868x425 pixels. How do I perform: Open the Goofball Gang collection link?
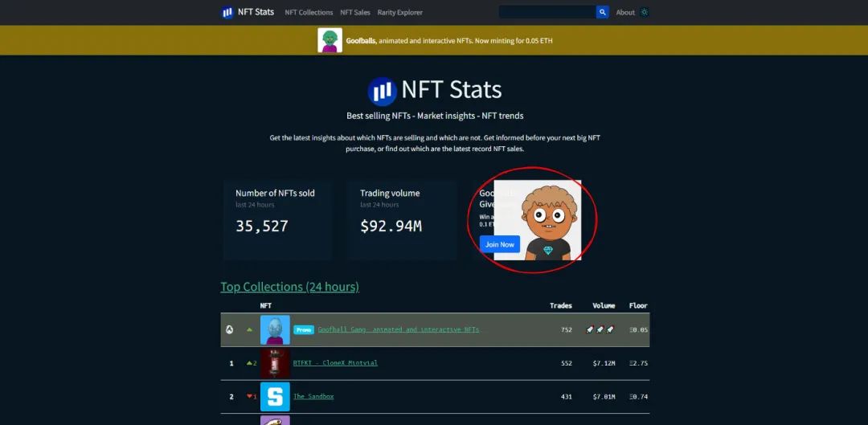pos(398,329)
